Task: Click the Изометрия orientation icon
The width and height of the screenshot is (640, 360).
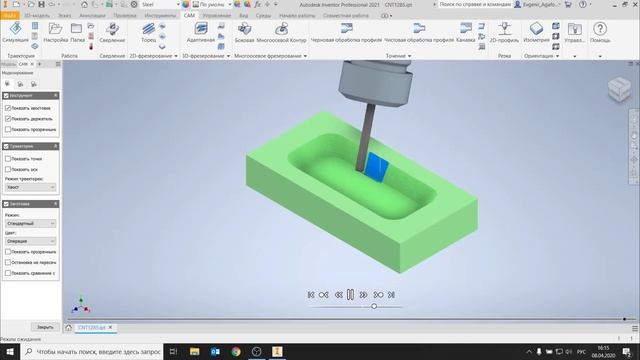Action: point(536,29)
